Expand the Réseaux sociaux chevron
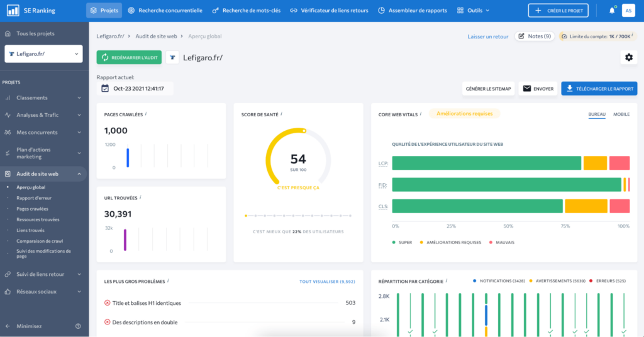Screen dimensions: 644x337 (x=79, y=292)
